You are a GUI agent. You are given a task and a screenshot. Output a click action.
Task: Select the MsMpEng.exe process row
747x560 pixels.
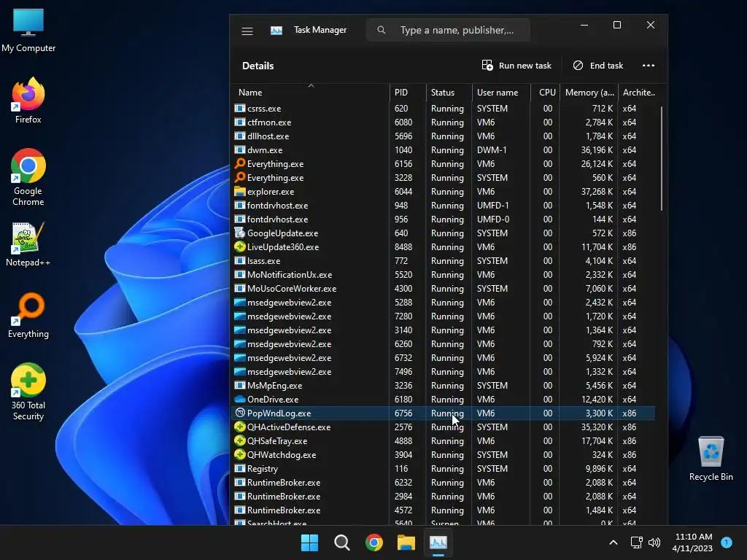click(444, 385)
